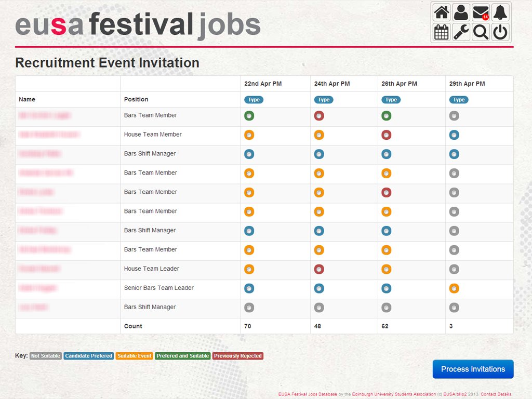Open the calendar icon
The height and width of the screenshot is (399, 532).
441,32
